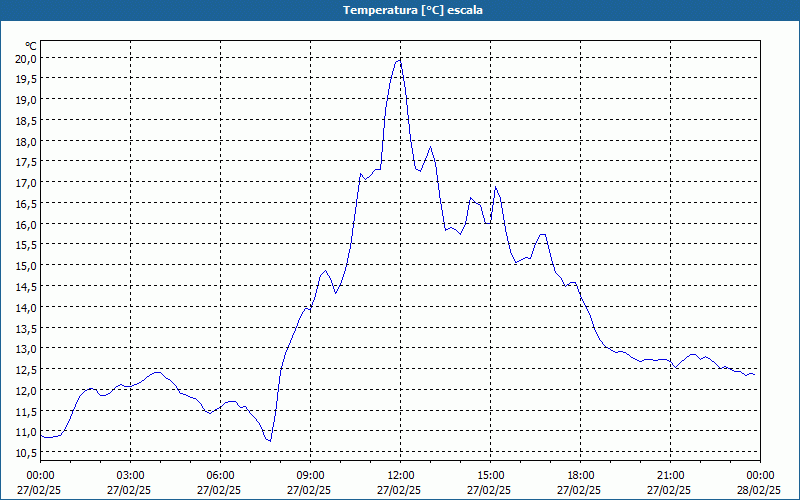
Task: Pick the 17,5 temperature tick label
Action: pos(26,162)
